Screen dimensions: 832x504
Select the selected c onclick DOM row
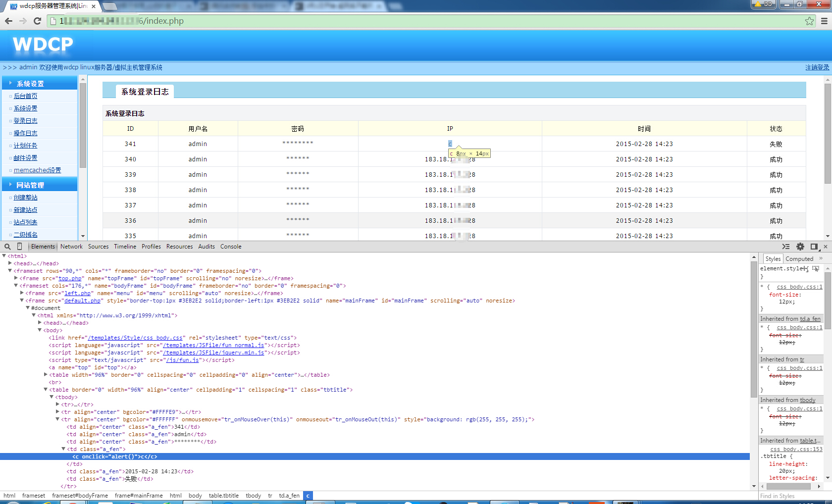[374, 456]
